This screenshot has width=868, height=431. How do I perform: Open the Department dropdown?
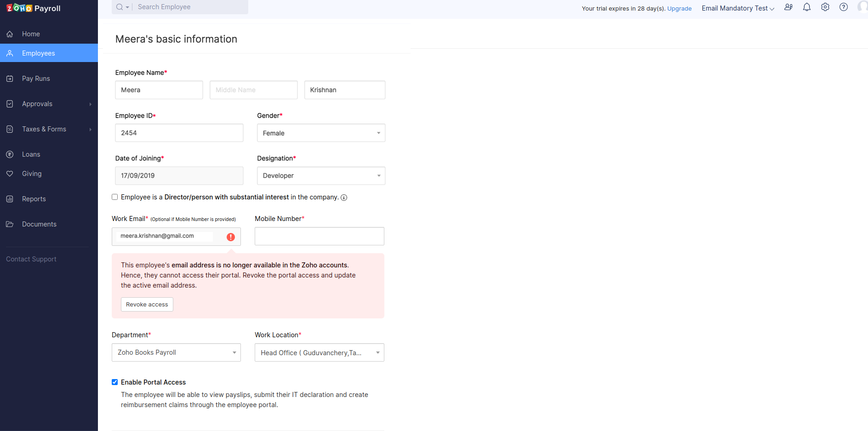[176, 352]
